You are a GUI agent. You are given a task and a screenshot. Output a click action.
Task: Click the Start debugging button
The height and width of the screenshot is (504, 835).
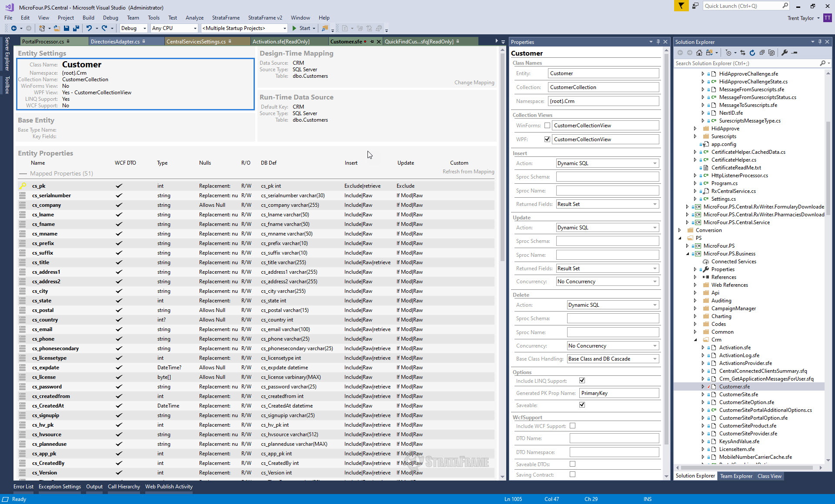301,28
